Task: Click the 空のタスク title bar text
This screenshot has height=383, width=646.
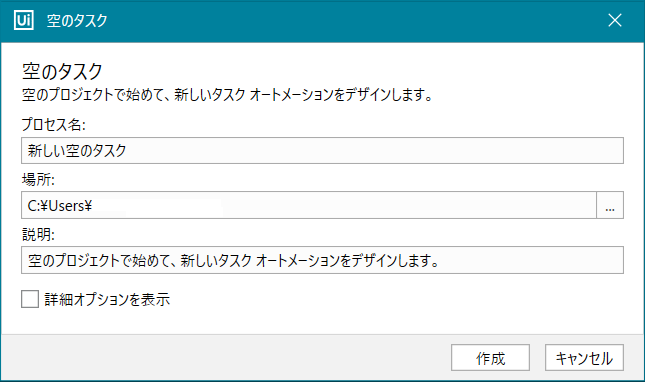Action: click(x=77, y=20)
